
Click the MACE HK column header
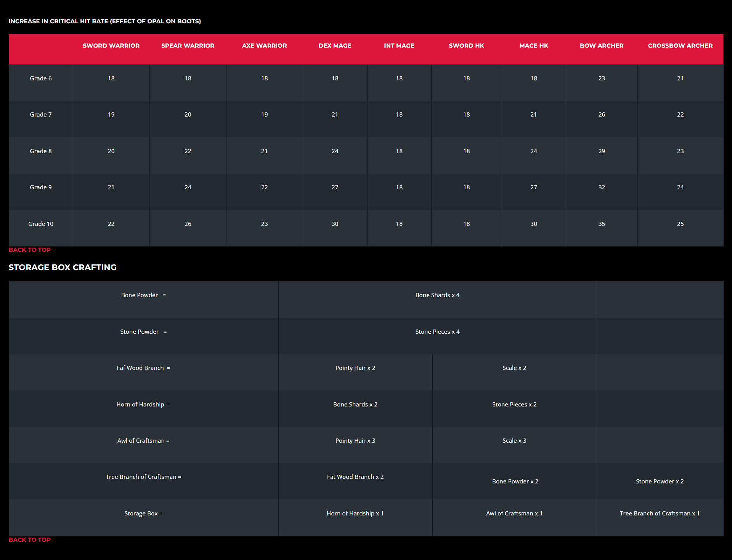pos(533,46)
